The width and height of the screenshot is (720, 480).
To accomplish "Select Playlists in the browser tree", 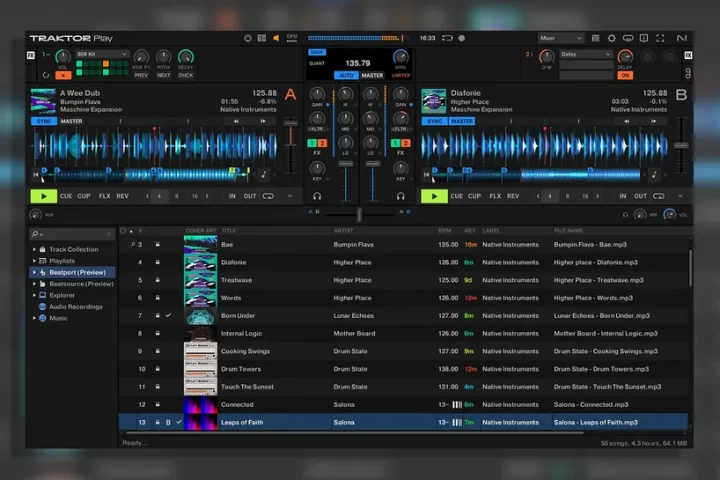I will point(63,260).
